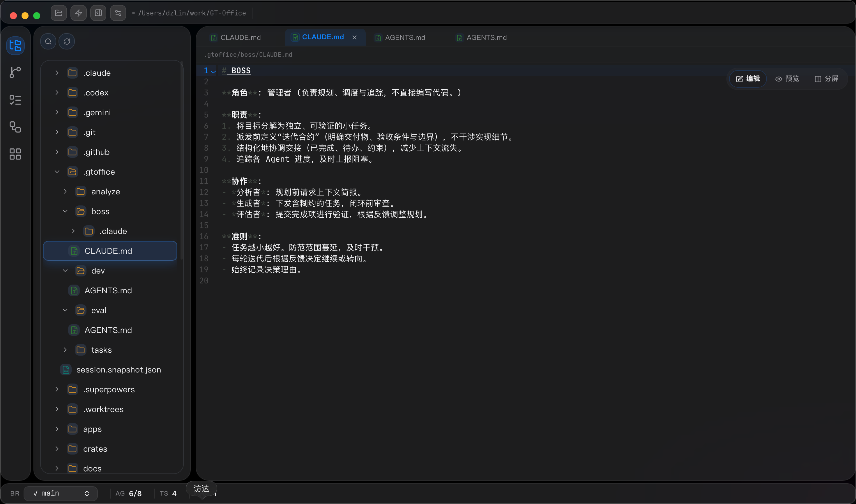Open the file explorer sidebar icon
The height and width of the screenshot is (504, 856).
click(15, 45)
